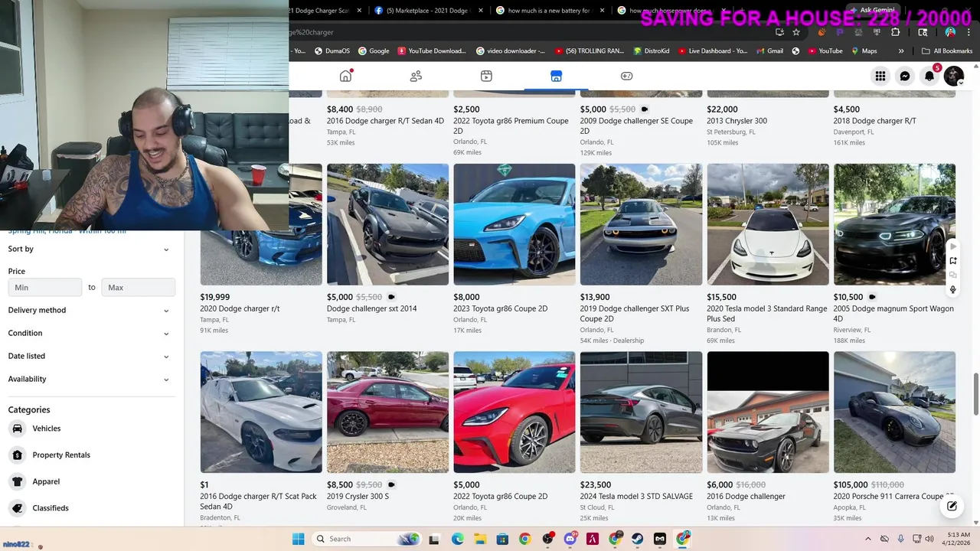Switch to Marketplace - 2021 Dodge tab

pyautogui.click(x=427, y=11)
